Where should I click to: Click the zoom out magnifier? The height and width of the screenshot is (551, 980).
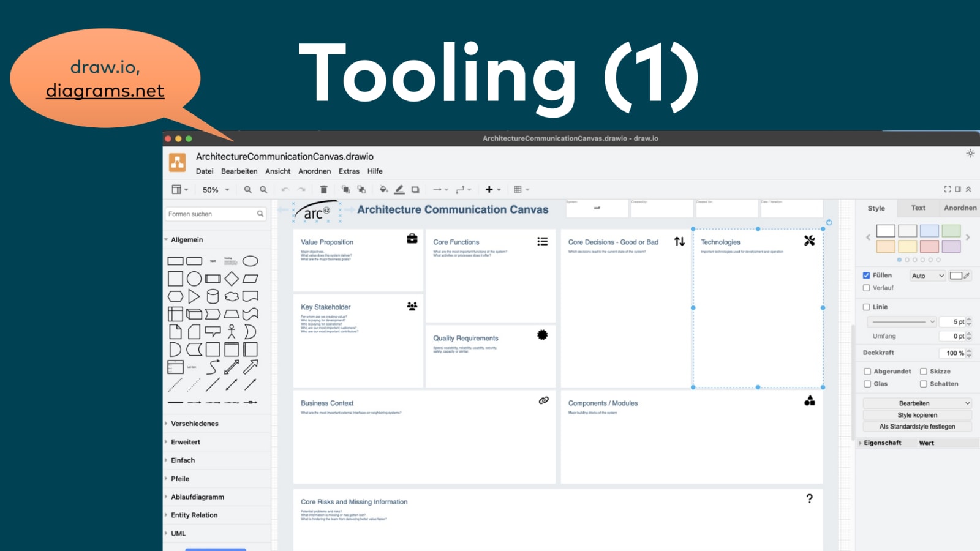point(263,190)
